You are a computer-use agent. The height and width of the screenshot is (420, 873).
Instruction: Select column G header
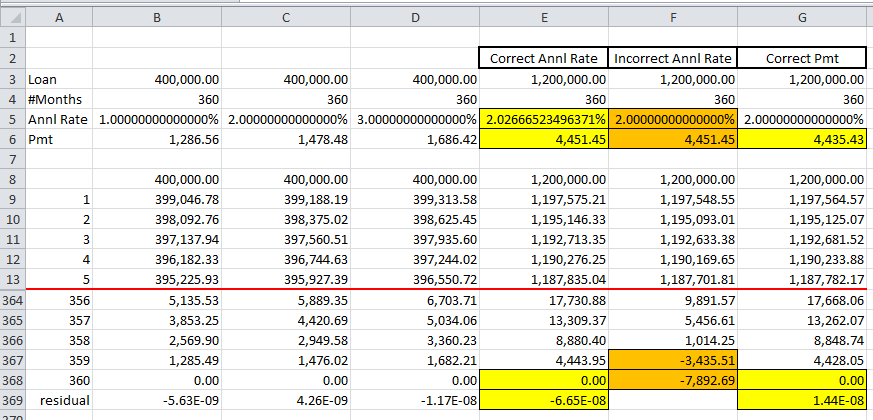[802, 18]
